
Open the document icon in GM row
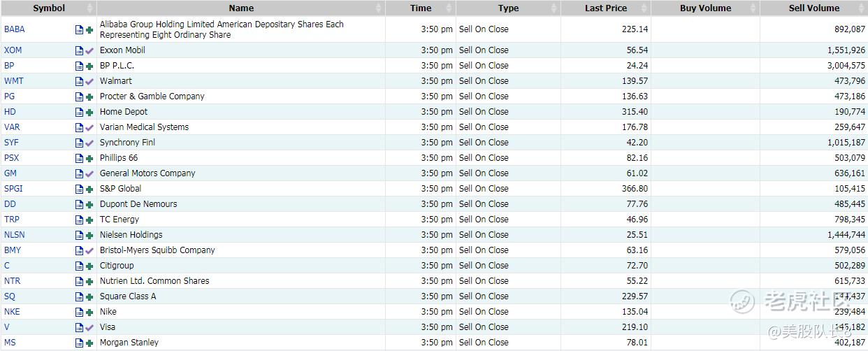click(x=79, y=173)
